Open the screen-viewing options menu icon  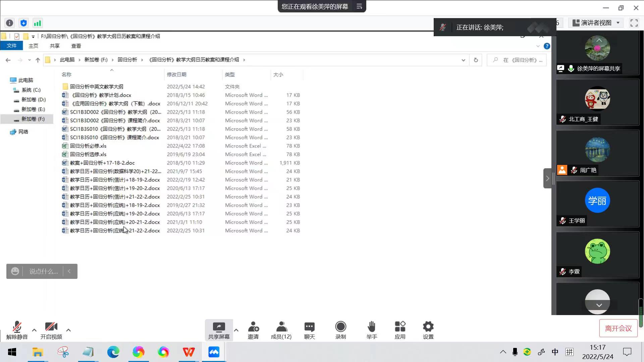pos(359,6)
